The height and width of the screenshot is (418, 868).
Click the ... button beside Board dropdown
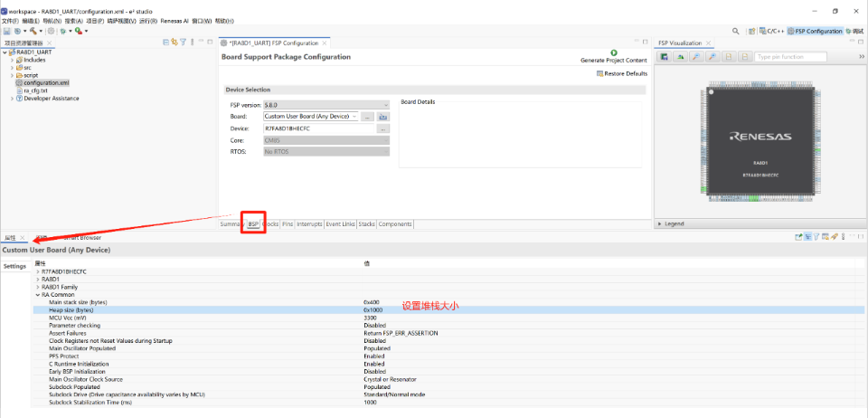click(x=368, y=117)
